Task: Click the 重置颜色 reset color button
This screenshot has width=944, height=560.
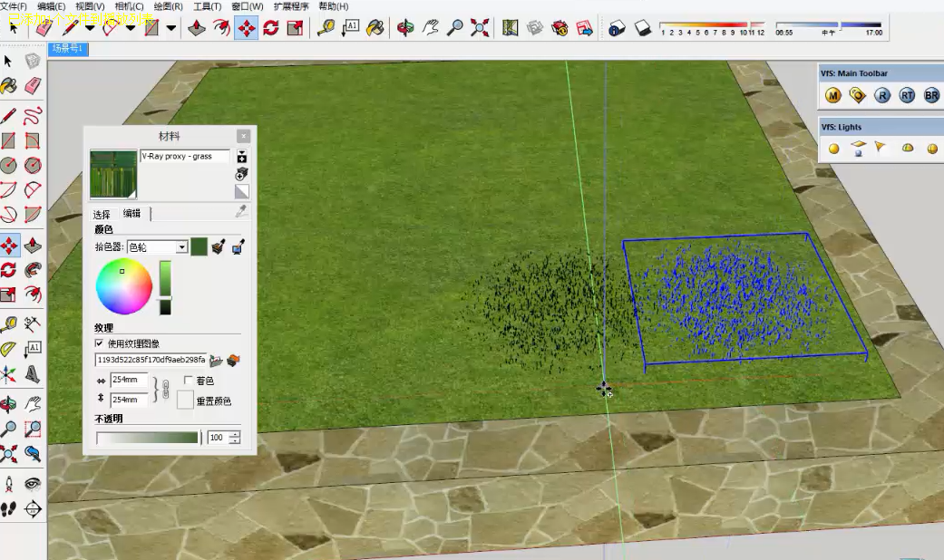Action: 185,401
